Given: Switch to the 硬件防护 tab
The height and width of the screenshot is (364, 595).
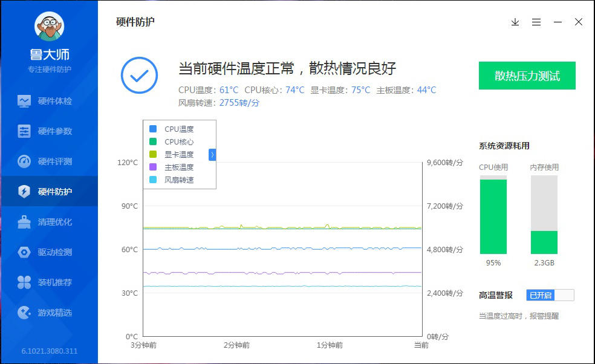Looking at the screenshot, I should click(x=48, y=191).
